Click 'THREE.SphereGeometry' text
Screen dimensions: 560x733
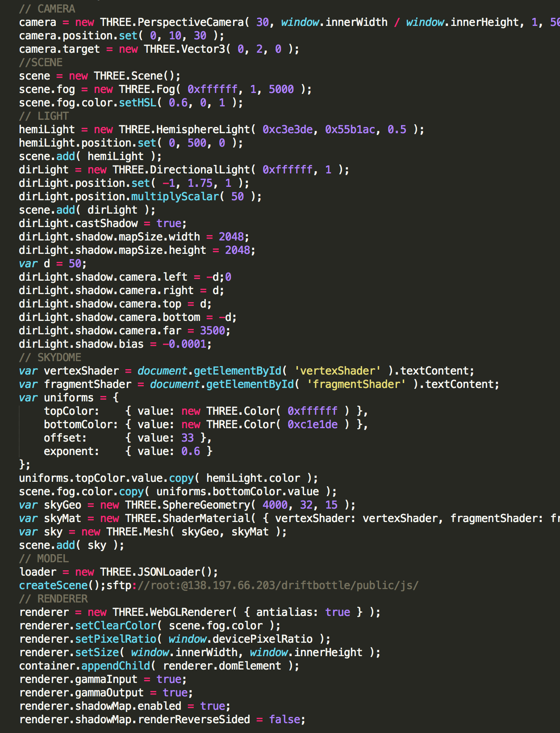[x=188, y=505]
